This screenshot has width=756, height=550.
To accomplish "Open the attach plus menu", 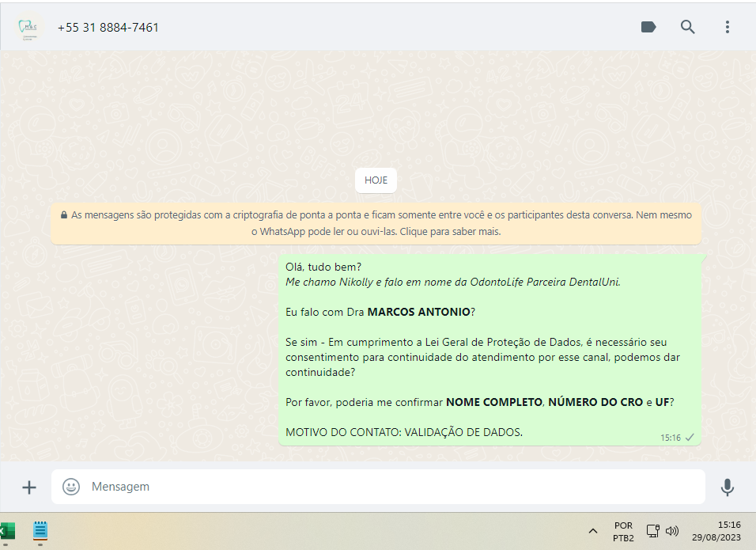I will pyautogui.click(x=29, y=487).
